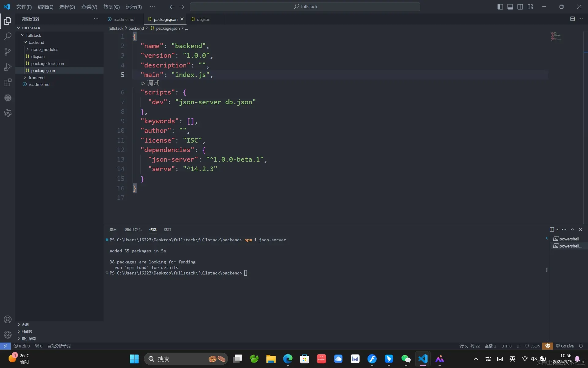Open package-lock.json in file tree
Image resolution: width=588 pixels, height=368 pixels.
tap(59, 63)
